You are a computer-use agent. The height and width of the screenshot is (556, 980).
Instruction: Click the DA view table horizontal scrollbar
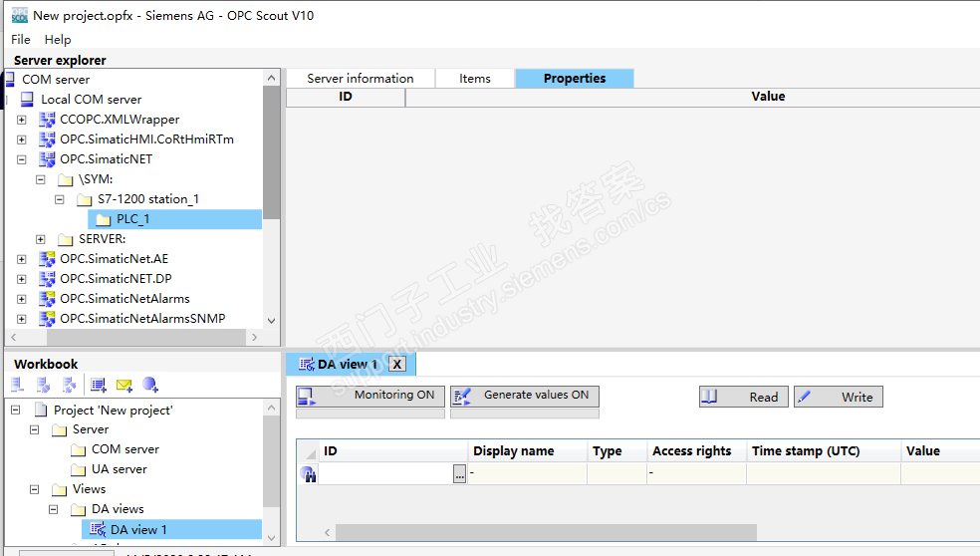pos(546,533)
